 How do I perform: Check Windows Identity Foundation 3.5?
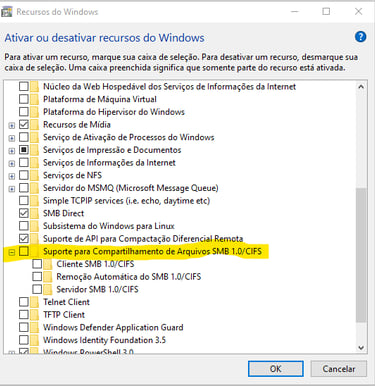point(24,340)
